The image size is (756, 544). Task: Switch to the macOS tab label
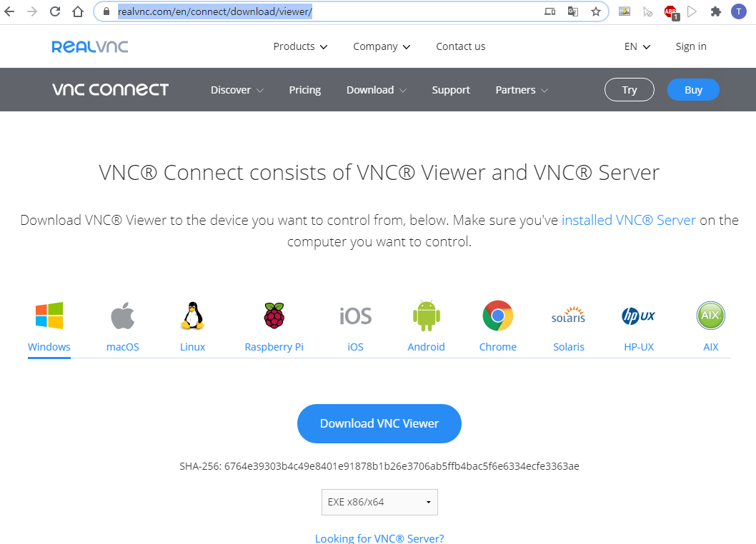click(122, 347)
